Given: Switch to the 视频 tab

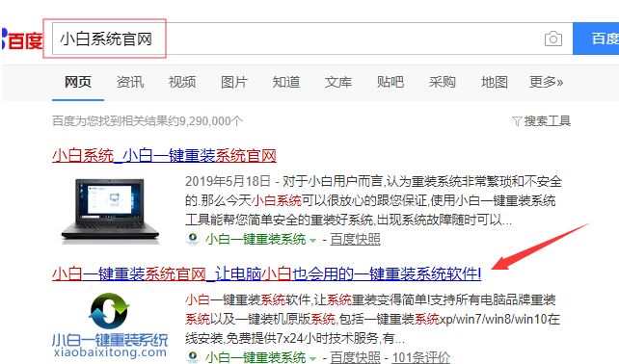Looking at the screenshot, I should point(182,82).
